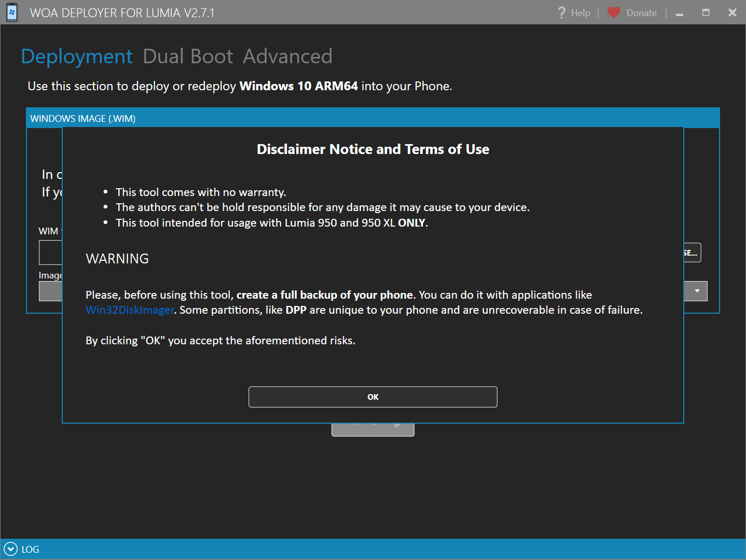The image size is (746, 560).
Task: Open the Help link in title bar
Action: (x=581, y=13)
